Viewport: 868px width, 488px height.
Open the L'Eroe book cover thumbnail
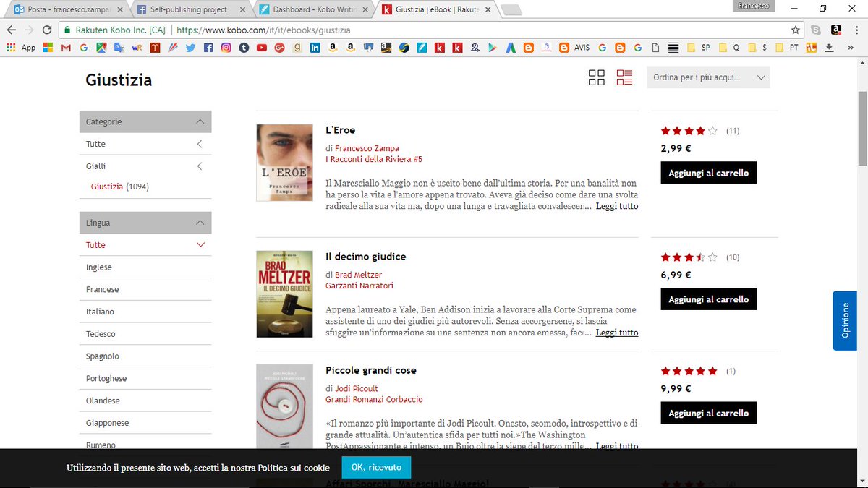click(x=284, y=163)
